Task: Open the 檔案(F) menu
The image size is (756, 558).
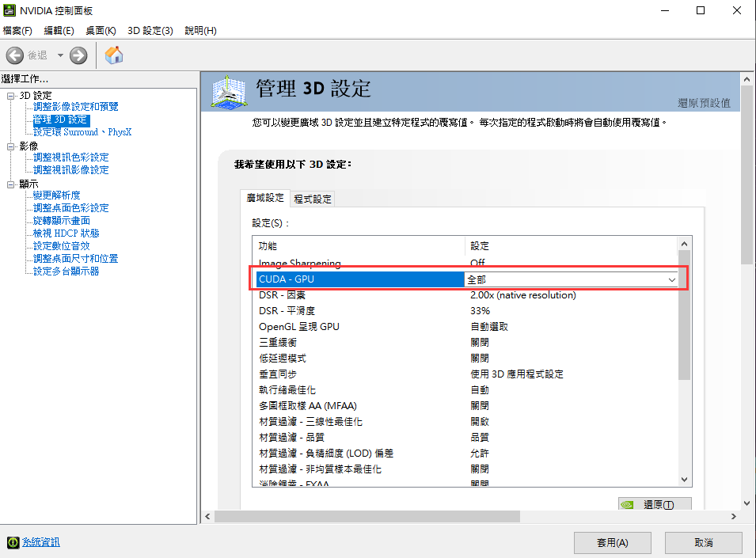Action: pyautogui.click(x=17, y=31)
